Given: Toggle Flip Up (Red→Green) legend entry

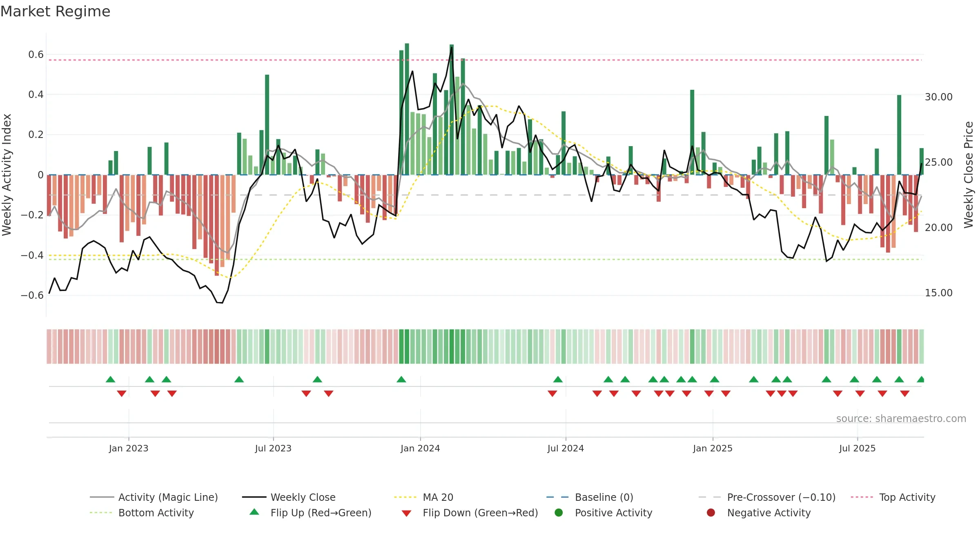Looking at the screenshot, I should click(310, 513).
